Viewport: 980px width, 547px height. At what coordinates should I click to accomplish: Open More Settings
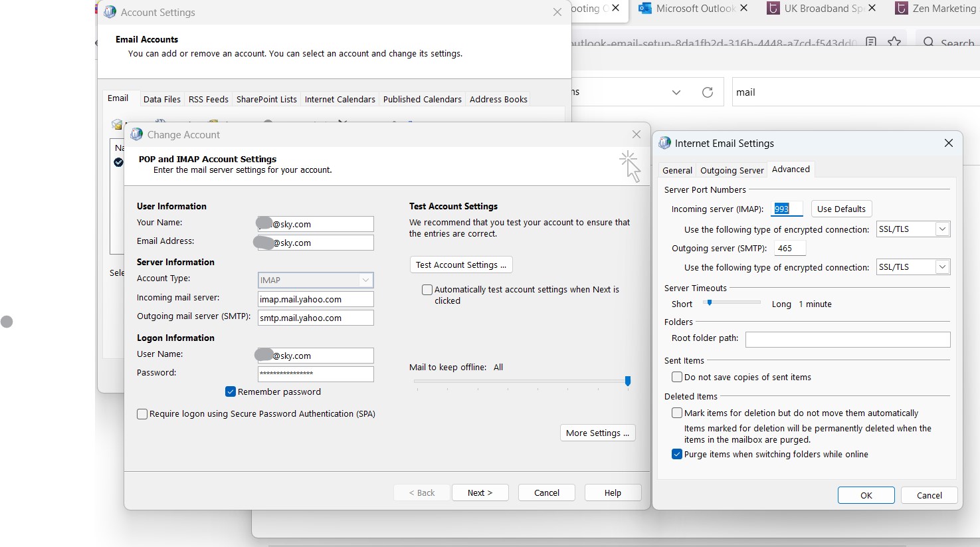[x=598, y=433]
